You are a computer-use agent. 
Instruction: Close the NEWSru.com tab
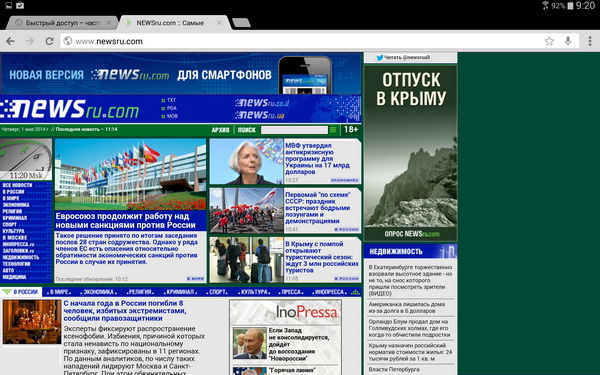coord(219,23)
